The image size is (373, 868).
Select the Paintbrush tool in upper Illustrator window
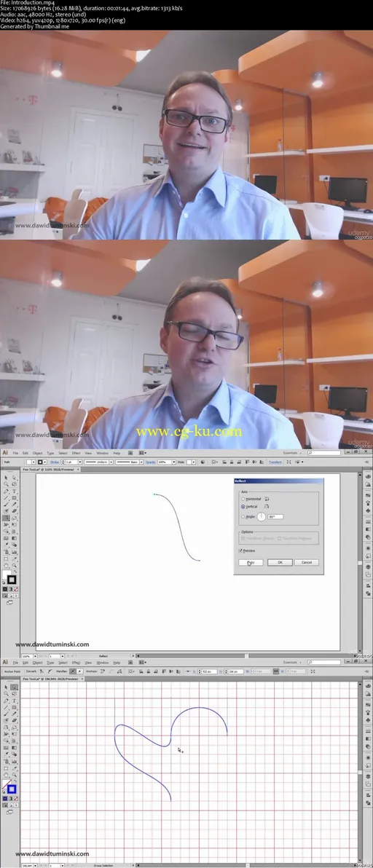[x=6, y=505]
